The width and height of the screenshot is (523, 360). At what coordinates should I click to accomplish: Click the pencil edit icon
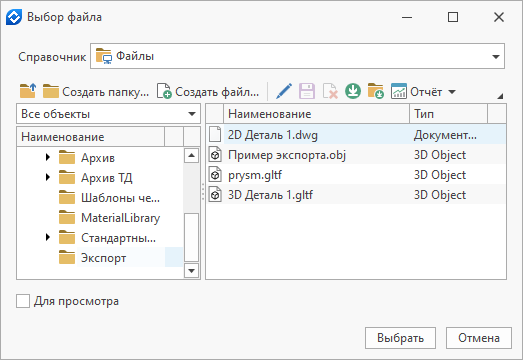(x=284, y=91)
